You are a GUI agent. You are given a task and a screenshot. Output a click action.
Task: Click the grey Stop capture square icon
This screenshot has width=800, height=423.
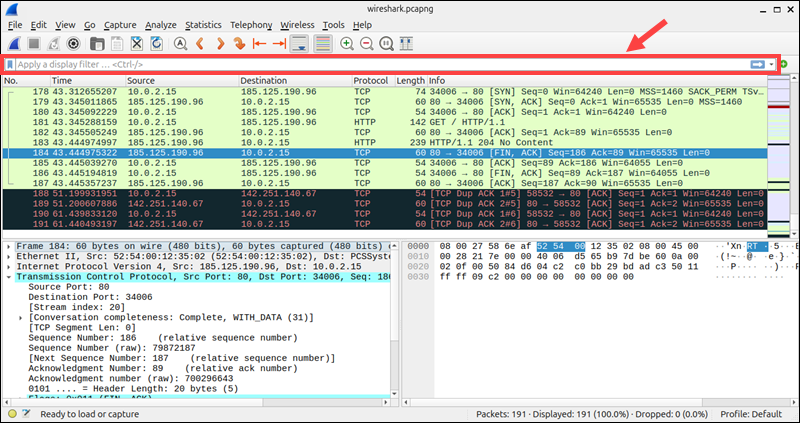[34, 44]
